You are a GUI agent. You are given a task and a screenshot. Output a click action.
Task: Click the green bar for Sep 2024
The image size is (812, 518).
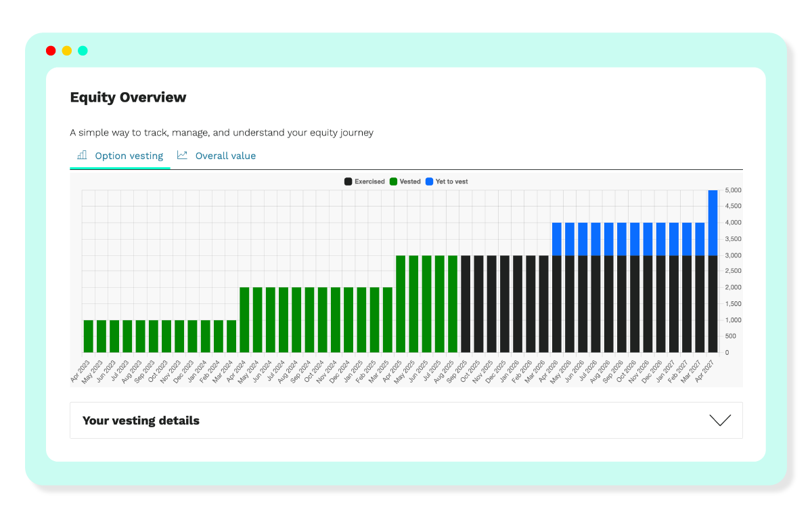click(309, 320)
